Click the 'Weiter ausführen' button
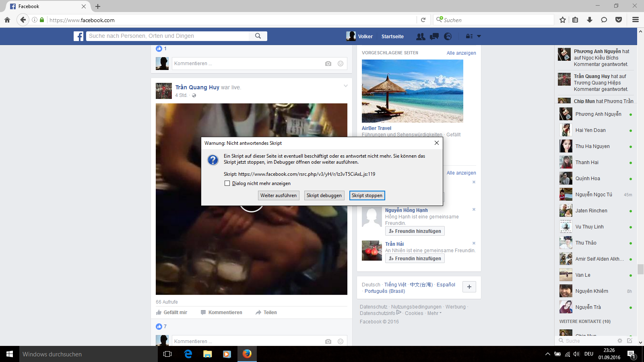 point(279,195)
